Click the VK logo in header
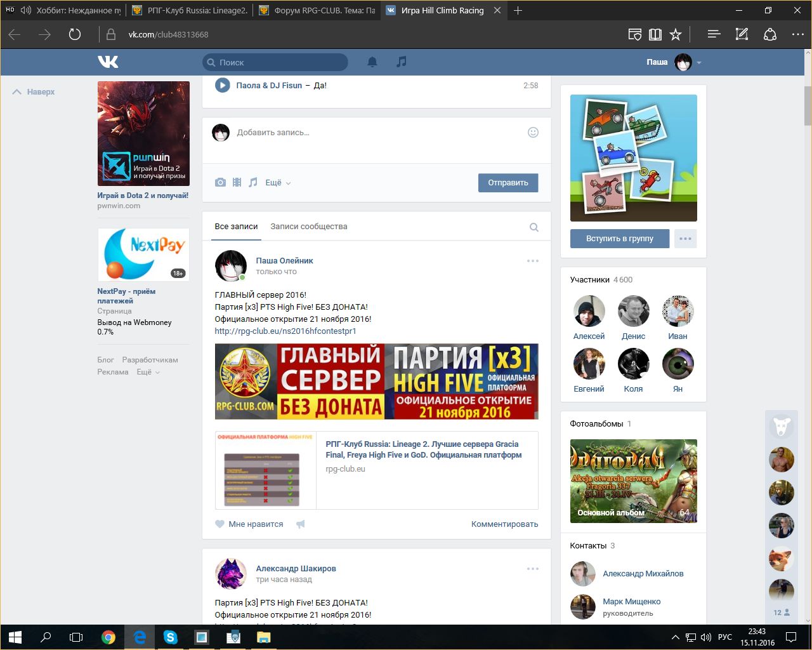This screenshot has height=650, width=812. pos(108,62)
